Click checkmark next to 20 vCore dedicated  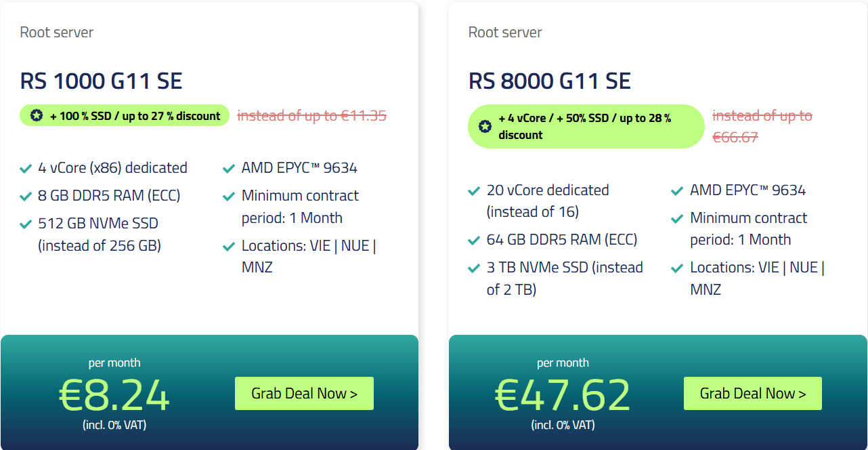coord(474,190)
